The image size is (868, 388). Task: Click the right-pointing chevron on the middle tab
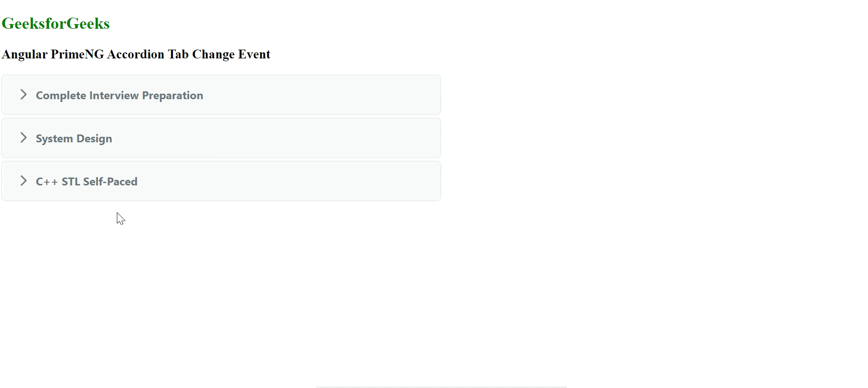click(x=24, y=138)
